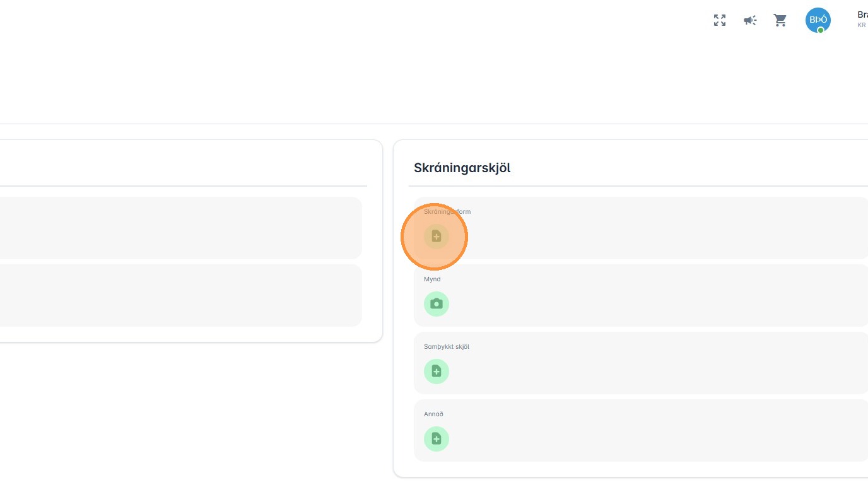Add a file under Skráningarform
Viewport: 868px width, 485px height.
coord(436,237)
